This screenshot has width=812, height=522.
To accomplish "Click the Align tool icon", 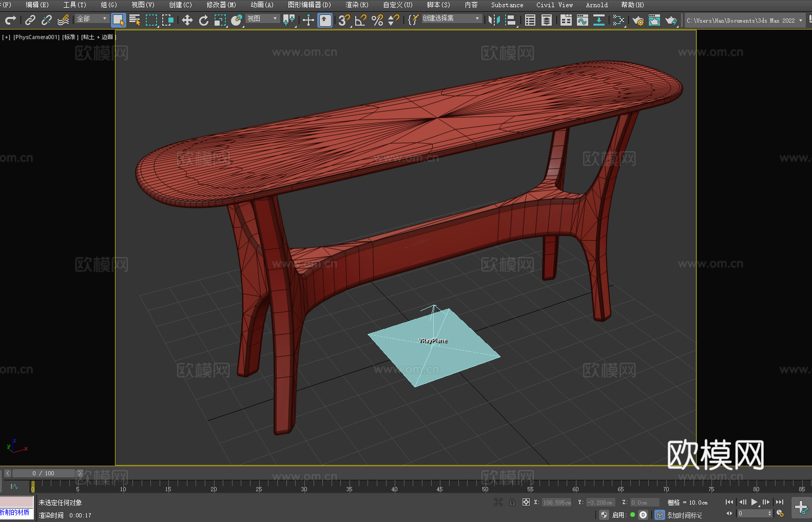I will (x=511, y=20).
